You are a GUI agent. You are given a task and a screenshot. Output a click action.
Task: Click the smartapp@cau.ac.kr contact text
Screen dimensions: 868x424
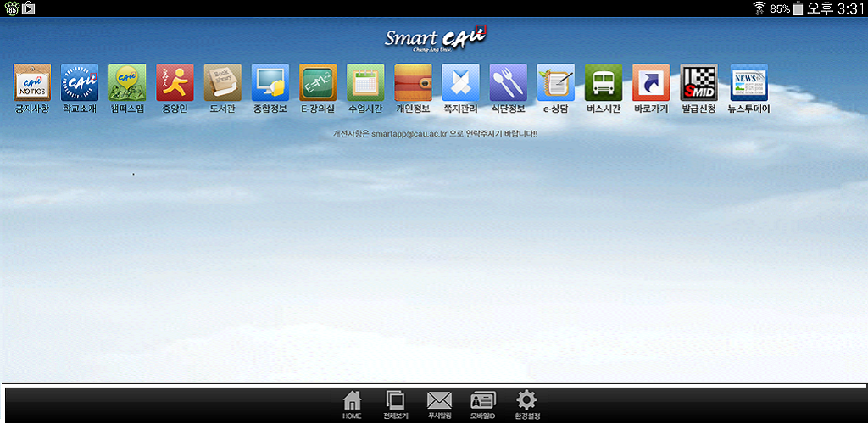tap(409, 134)
